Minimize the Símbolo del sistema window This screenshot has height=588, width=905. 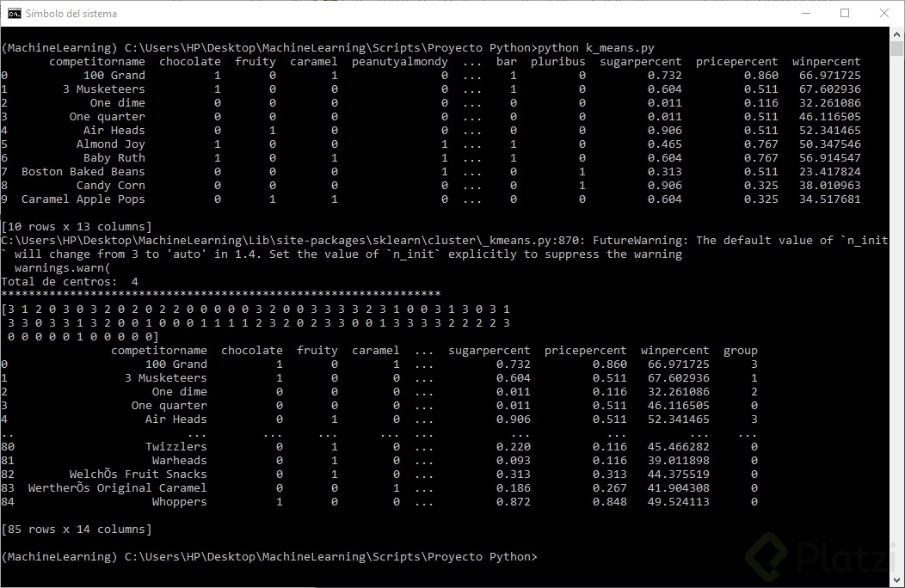click(x=806, y=13)
